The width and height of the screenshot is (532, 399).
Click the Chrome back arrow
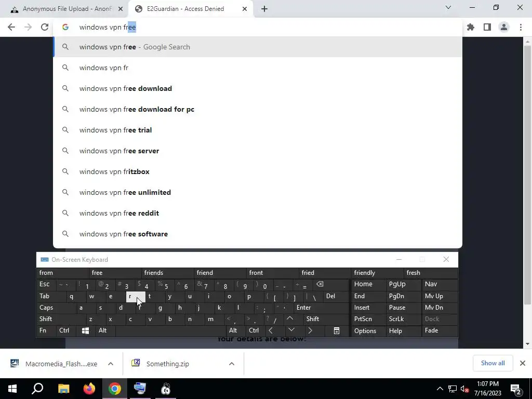click(x=11, y=27)
